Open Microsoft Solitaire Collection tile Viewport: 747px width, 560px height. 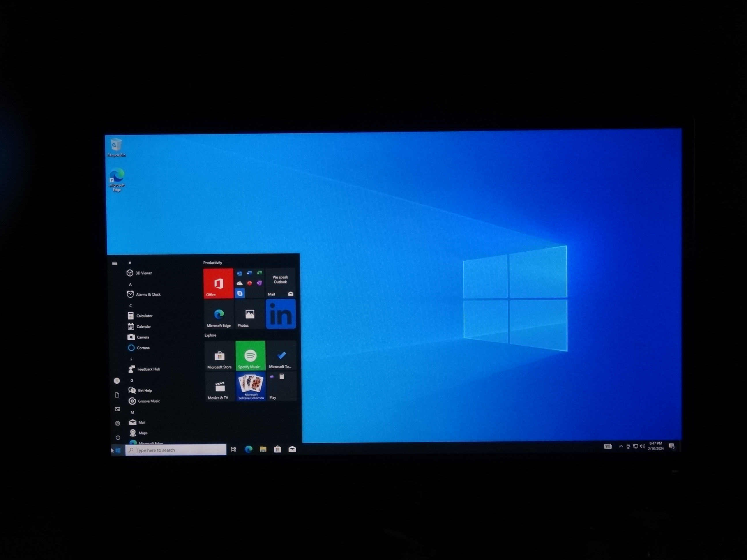point(251,387)
